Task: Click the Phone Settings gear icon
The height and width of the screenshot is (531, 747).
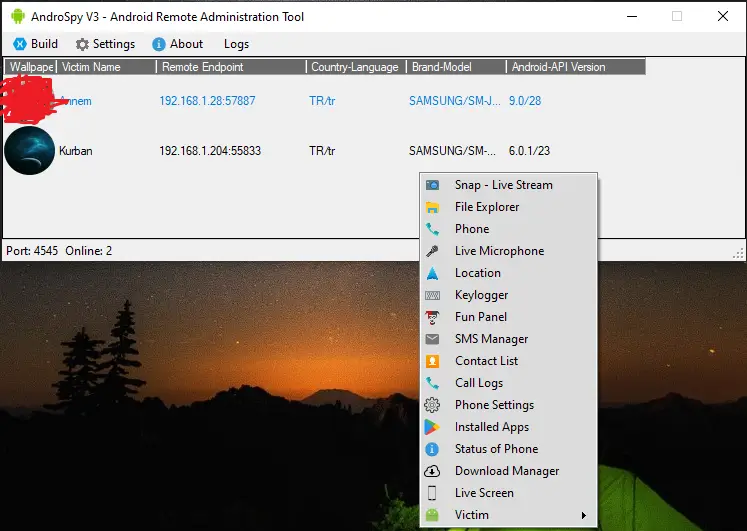Action: coord(432,405)
